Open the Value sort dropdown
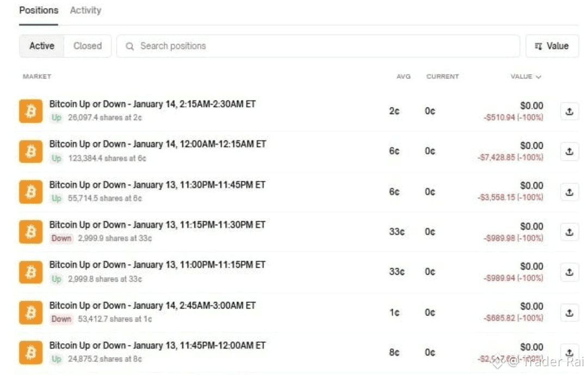The height and width of the screenshot is (375, 588). click(552, 46)
